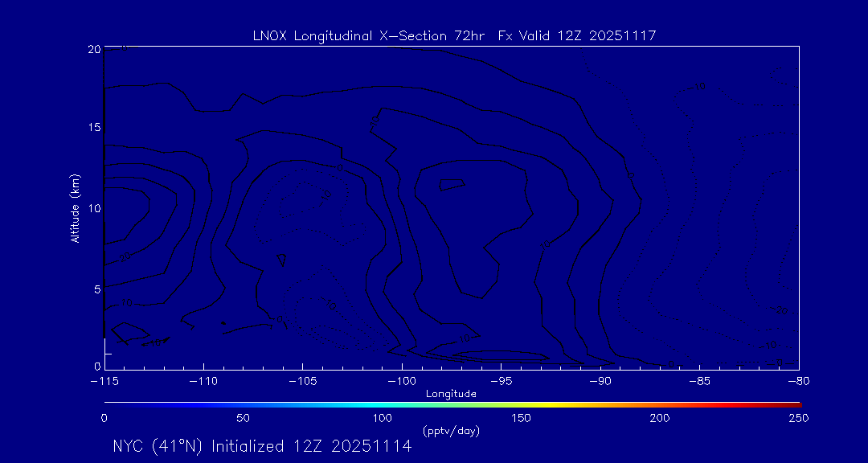Click altitude axis tick label "15"
This screenshot has height=463, width=868.
point(94,127)
